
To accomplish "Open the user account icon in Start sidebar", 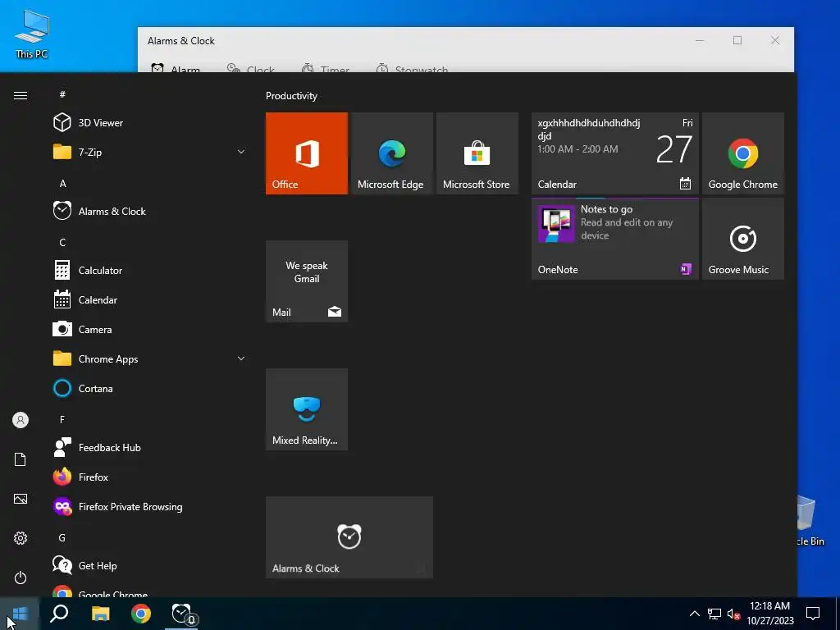I will 21,420.
